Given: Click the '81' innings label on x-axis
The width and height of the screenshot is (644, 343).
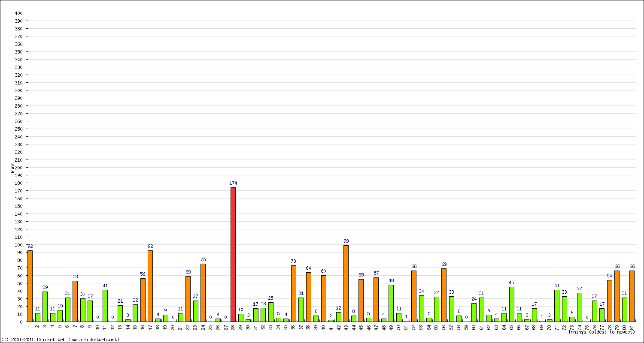Looking at the screenshot, I should (632, 328).
